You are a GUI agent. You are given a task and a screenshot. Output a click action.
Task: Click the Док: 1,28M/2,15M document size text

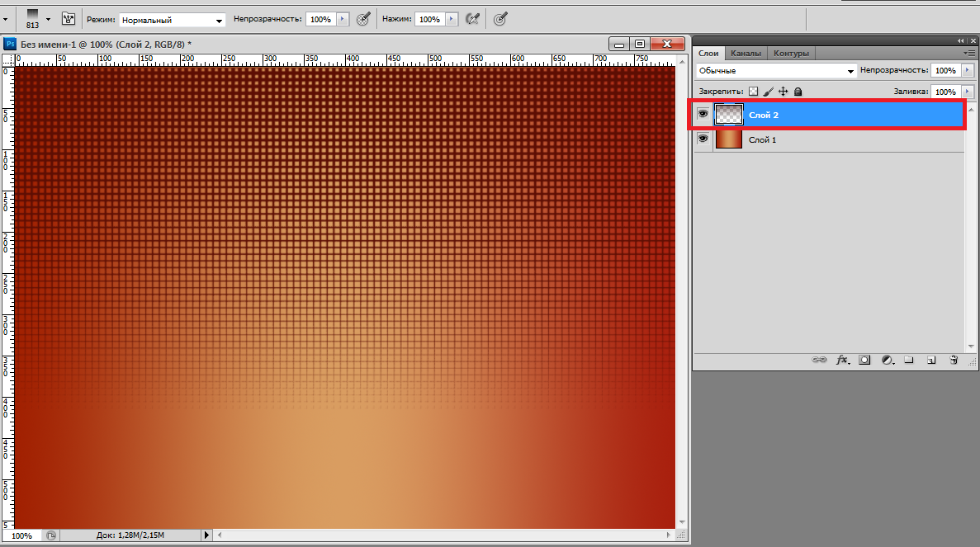[x=130, y=535]
